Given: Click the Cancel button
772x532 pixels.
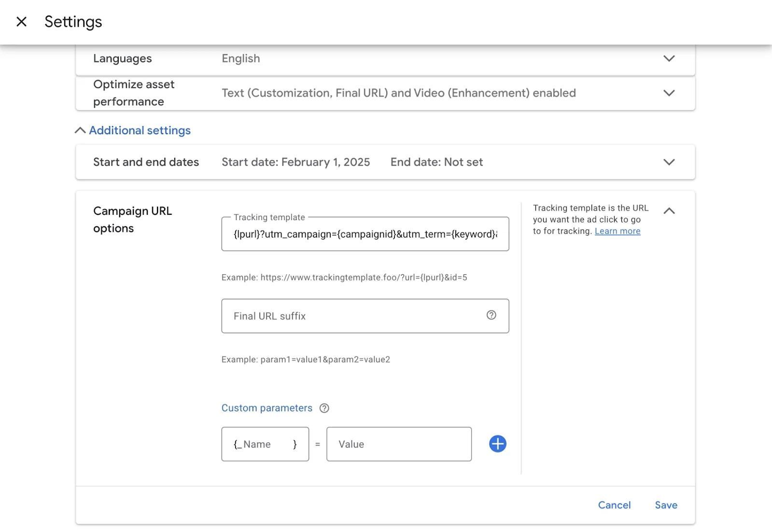Looking at the screenshot, I should (x=614, y=505).
